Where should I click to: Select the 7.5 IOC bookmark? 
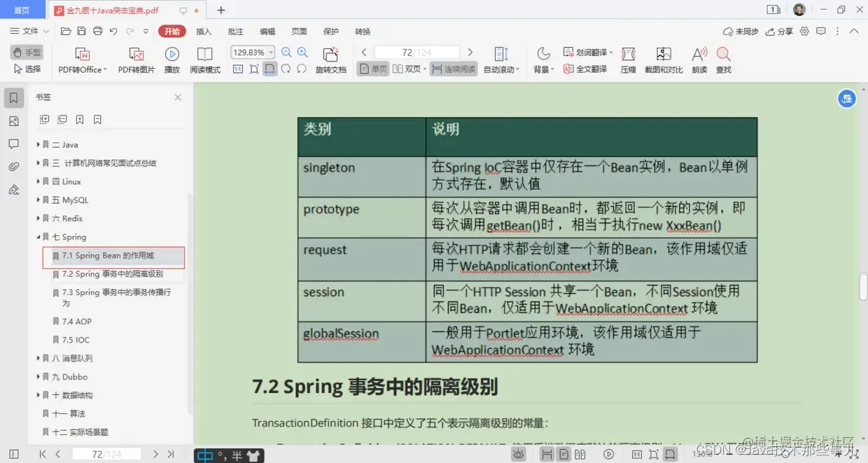point(76,340)
